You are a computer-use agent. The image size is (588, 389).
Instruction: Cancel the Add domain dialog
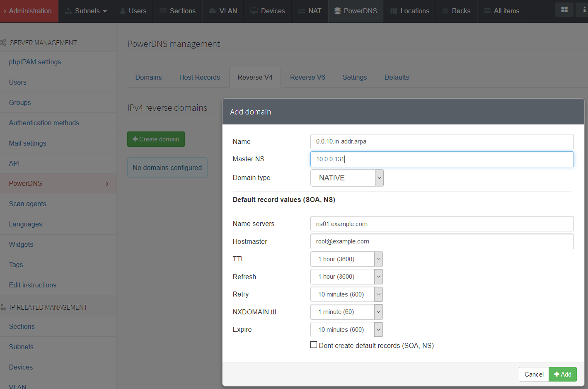tap(534, 374)
